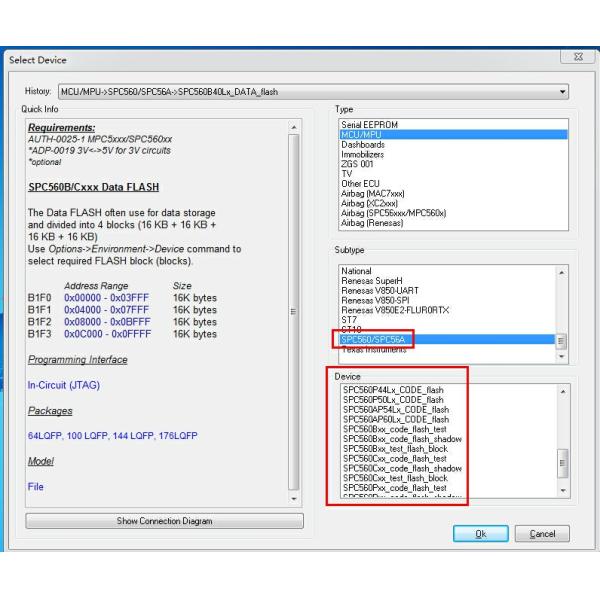The width and height of the screenshot is (600, 600).
Task: Confirm selection with Ok button
Action: click(481, 534)
